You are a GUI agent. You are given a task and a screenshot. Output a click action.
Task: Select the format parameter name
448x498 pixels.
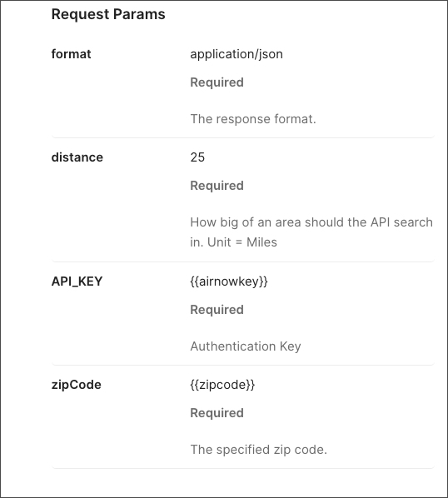point(71,54)
